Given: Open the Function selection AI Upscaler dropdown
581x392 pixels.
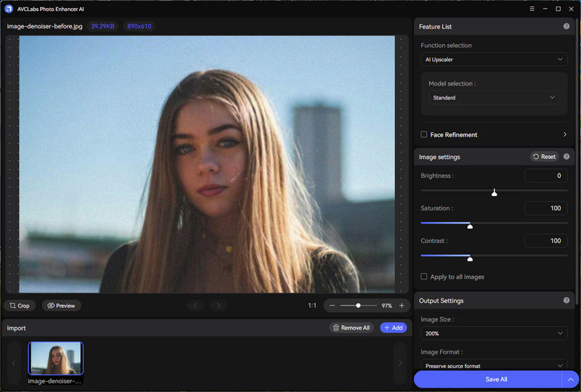Looking at the screenshot, I should (x=494, y=60).
